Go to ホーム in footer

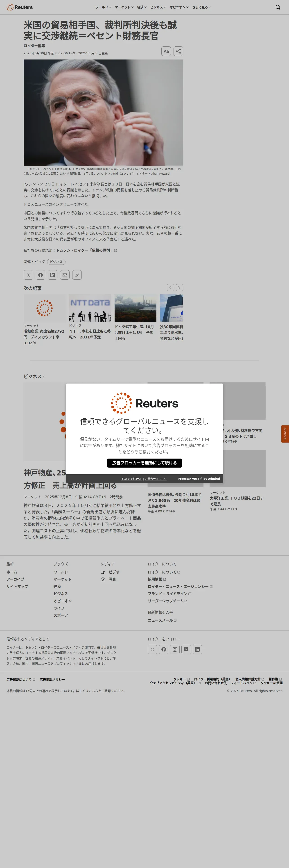pyautogui.click(x=12, y=572)
